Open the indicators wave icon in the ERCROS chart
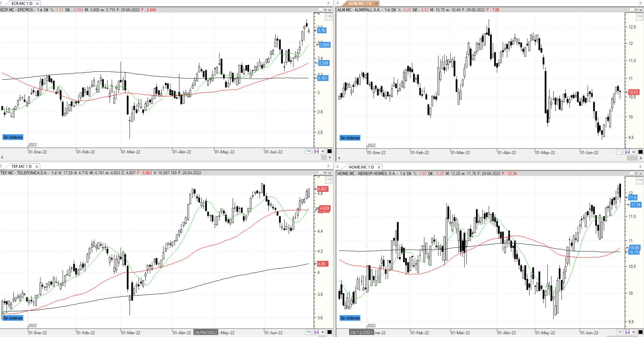This screenshot has width=644, height=337. click(x=309, y=151)
